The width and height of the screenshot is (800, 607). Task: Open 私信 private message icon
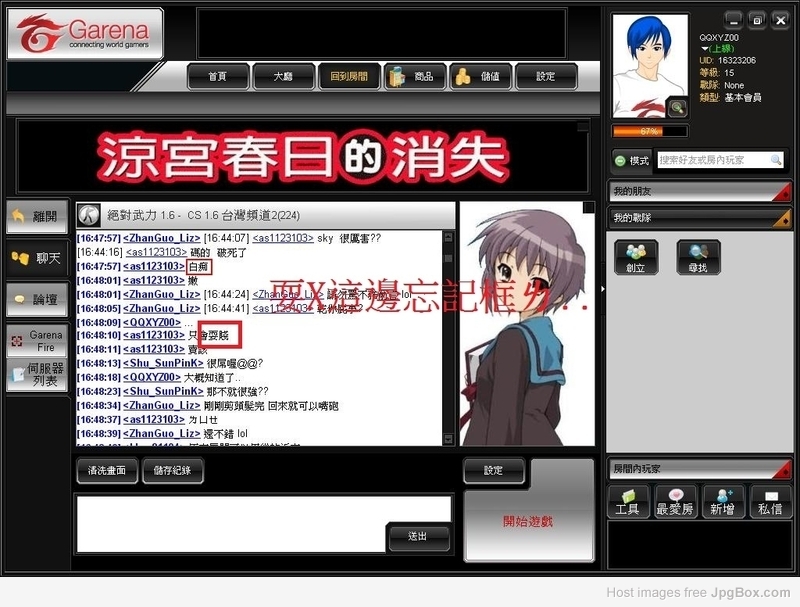click(x=770, y=501)
